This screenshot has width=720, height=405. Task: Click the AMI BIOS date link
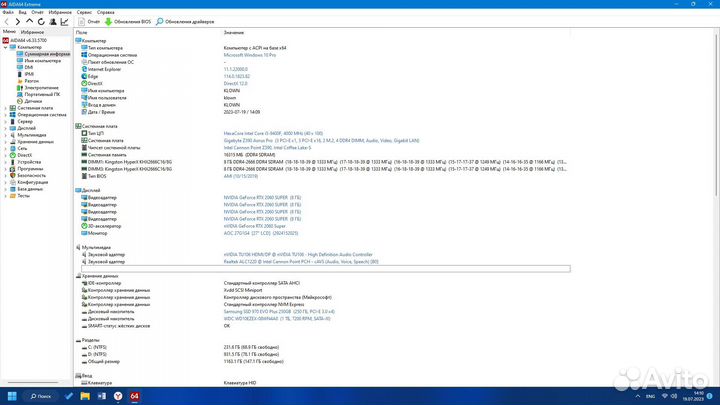click(x=241, y=176)
